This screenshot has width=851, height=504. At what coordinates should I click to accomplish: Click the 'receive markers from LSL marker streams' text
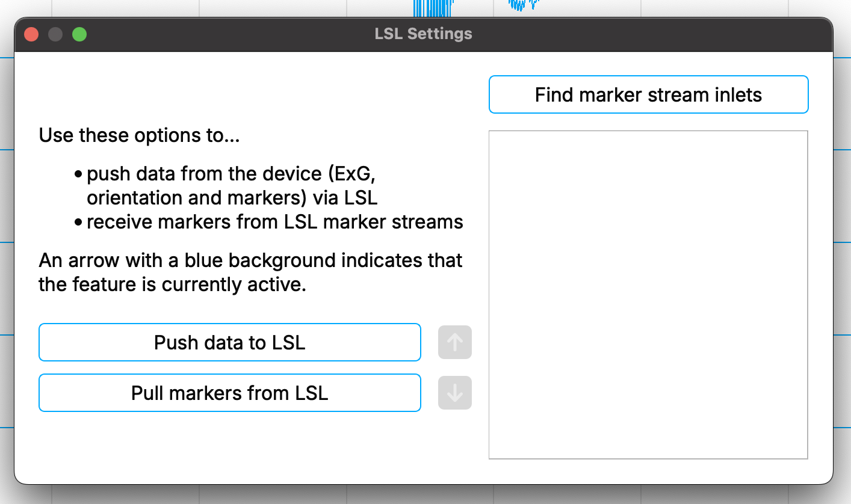click(275, 222)
